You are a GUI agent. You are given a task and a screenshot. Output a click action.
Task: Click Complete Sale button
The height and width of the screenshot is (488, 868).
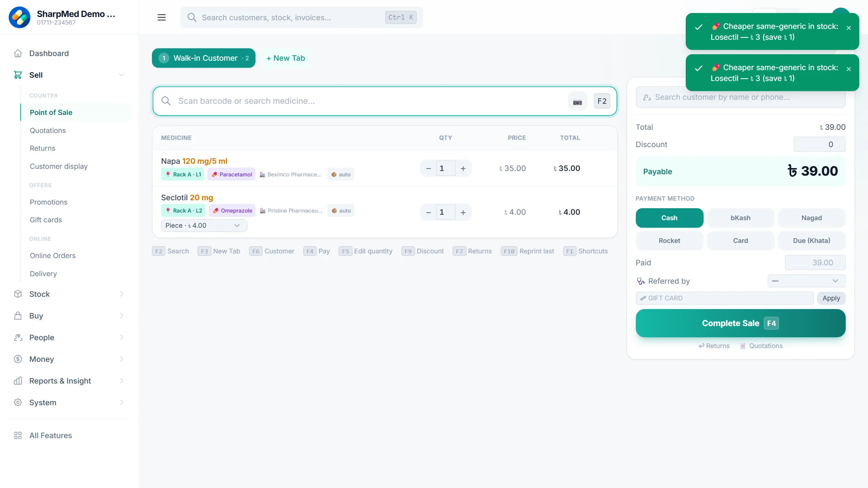740,323
